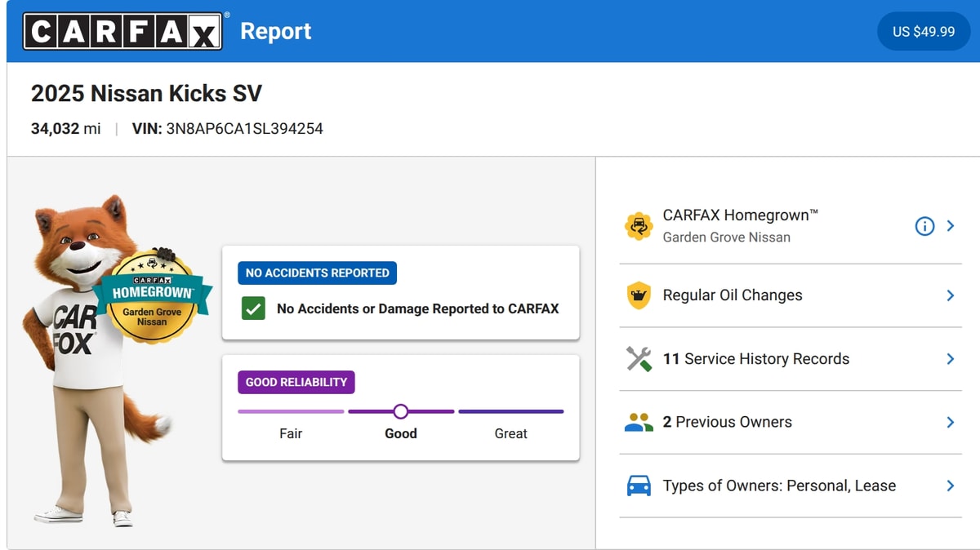Screen dimensions: 980x550
Task: Click No Accidents or Damage Reported text
Action: (x=418, y=308)
